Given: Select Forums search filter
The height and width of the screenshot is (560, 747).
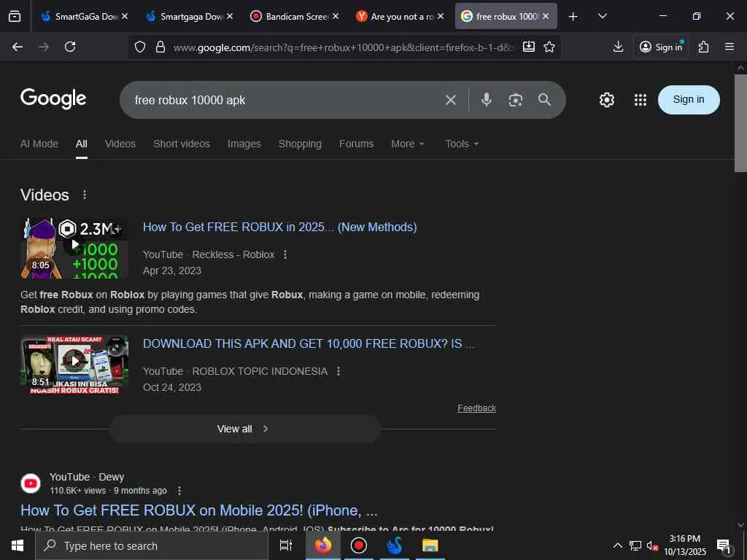Looking at the screenshot, I should pyautogui.click(x=356, y=144).
